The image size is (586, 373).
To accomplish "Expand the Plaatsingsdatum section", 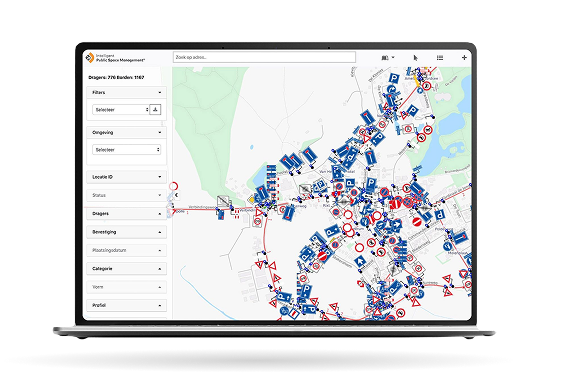I will coord(126,250).
